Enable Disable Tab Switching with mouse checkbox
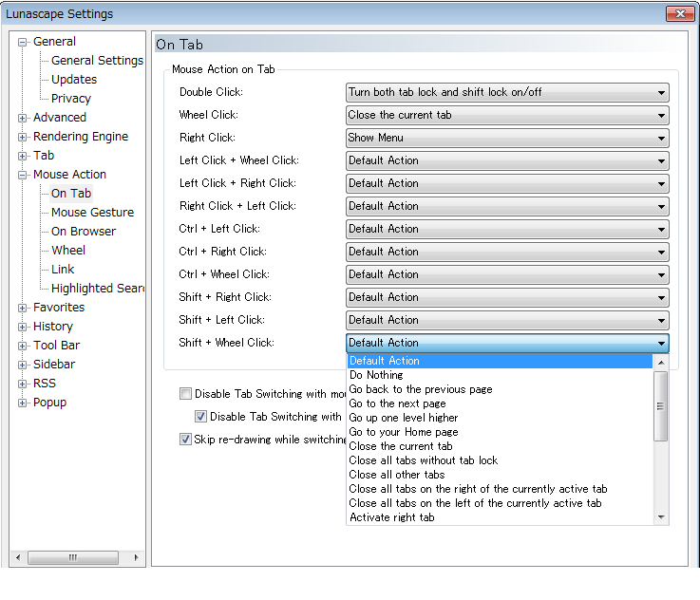Image resolution: width=700 pixels, height=600 pixels. (185, 393)
